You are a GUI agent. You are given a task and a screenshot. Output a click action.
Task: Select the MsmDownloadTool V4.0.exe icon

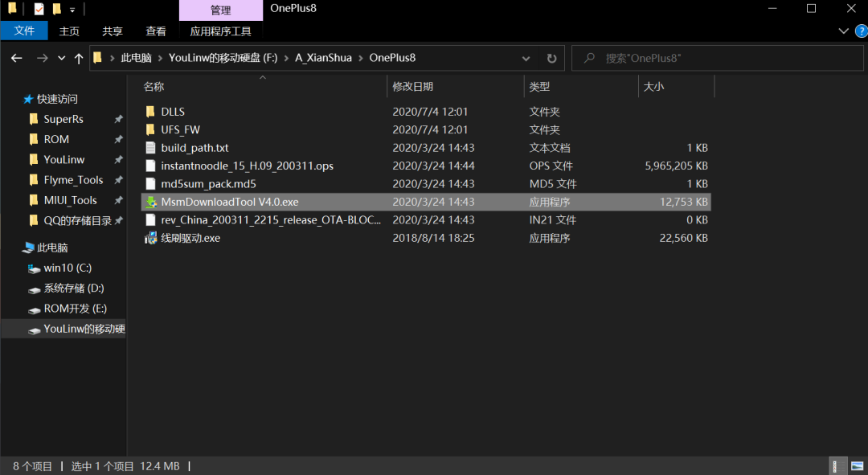(150, 202)
